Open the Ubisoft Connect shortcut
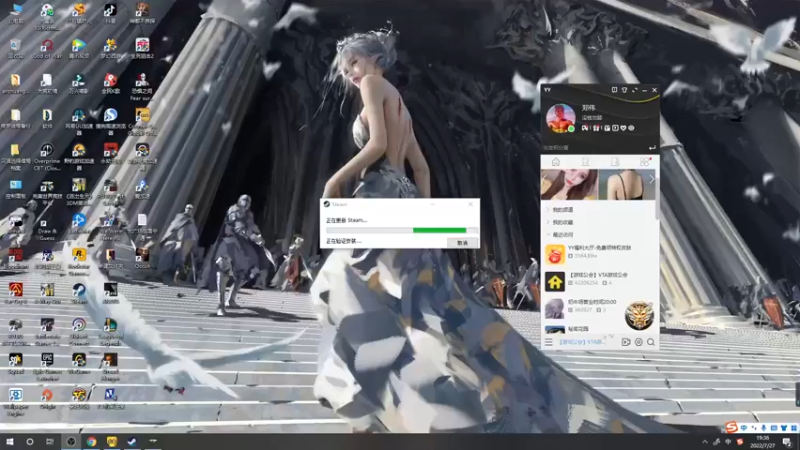This screenshot has width=800, height=450. (x=79, y=331)
